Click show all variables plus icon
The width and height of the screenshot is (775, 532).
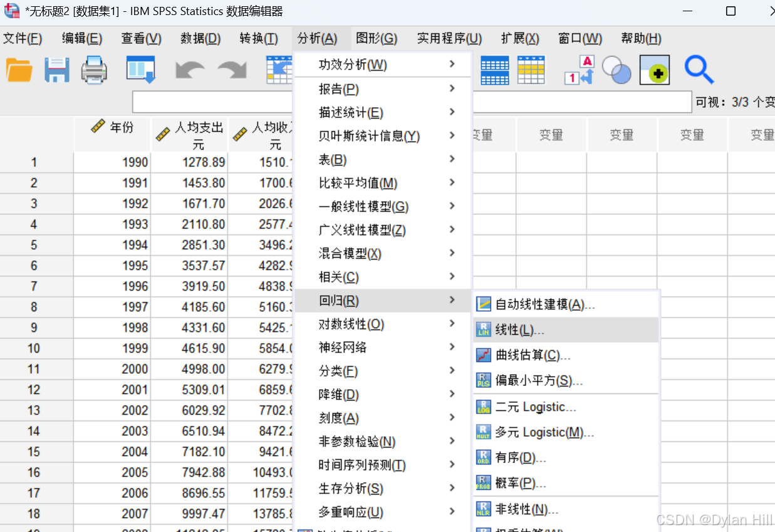(x=654, y=70)
